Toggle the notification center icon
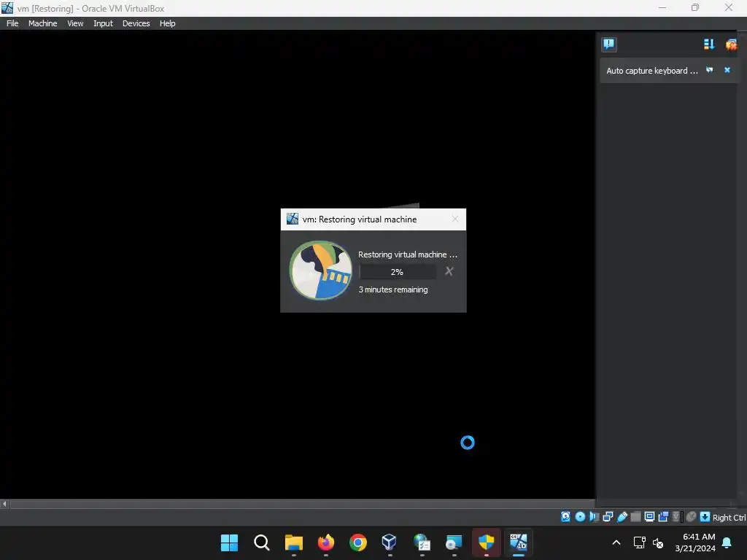This screenshot has height=560, width=747. click(609, 44)
